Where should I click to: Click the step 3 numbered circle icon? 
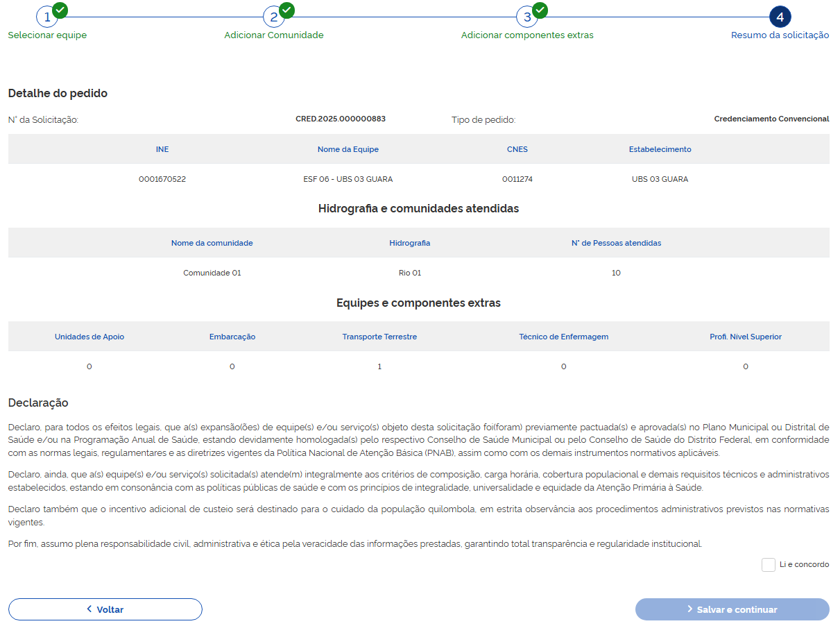point(527,17)
